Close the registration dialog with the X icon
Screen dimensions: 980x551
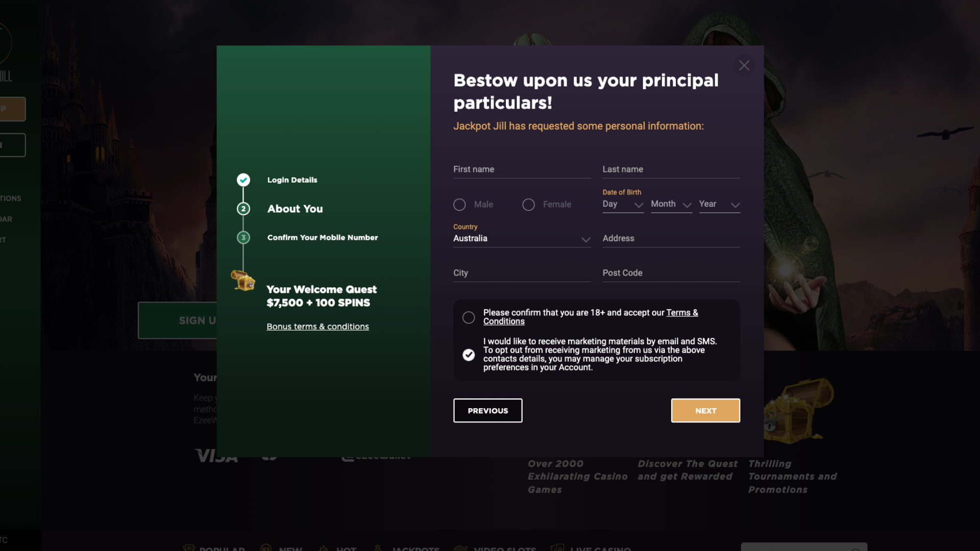pyautogui.click(x=744, y=65)
